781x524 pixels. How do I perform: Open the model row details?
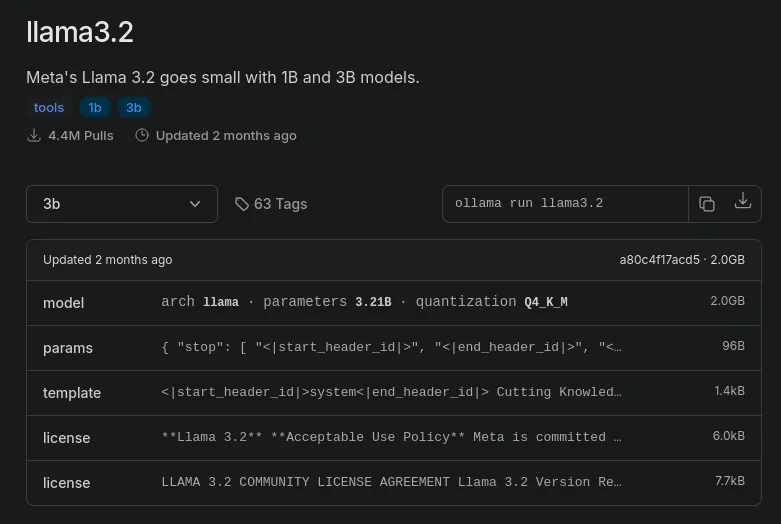394,303
